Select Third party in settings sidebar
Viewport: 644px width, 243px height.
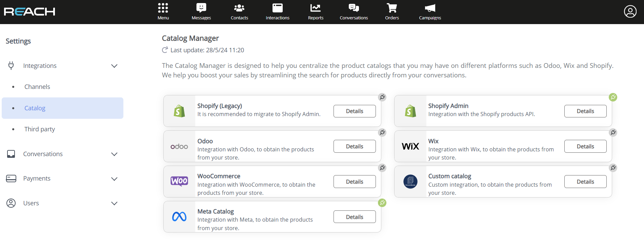(x=40, y=129)
